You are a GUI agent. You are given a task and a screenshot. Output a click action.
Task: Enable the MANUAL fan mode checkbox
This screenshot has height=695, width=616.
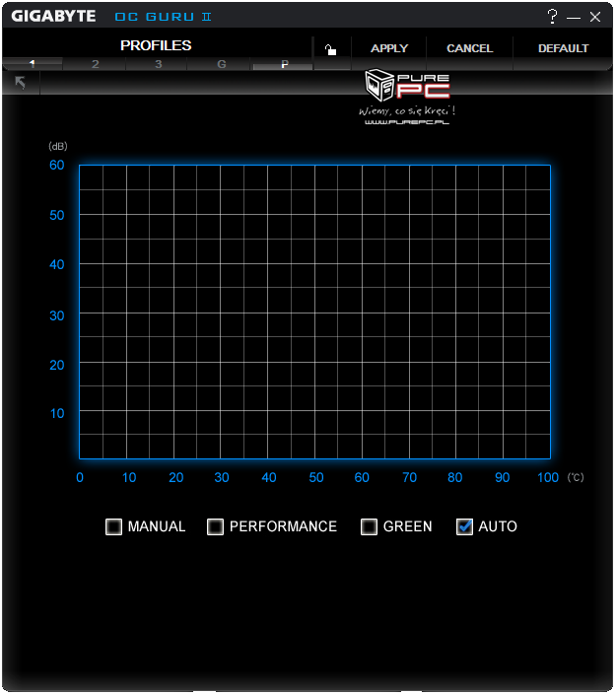pos(114,527)
